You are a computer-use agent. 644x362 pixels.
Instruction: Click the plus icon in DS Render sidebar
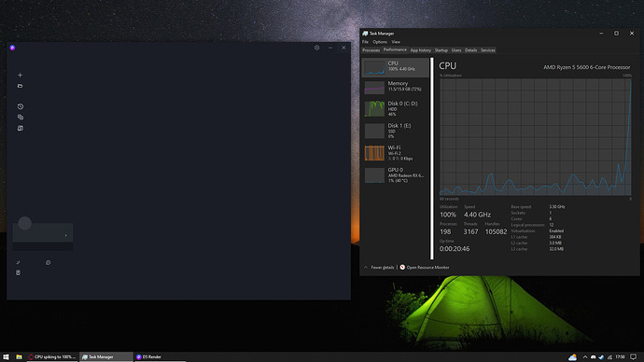[20, 76]
